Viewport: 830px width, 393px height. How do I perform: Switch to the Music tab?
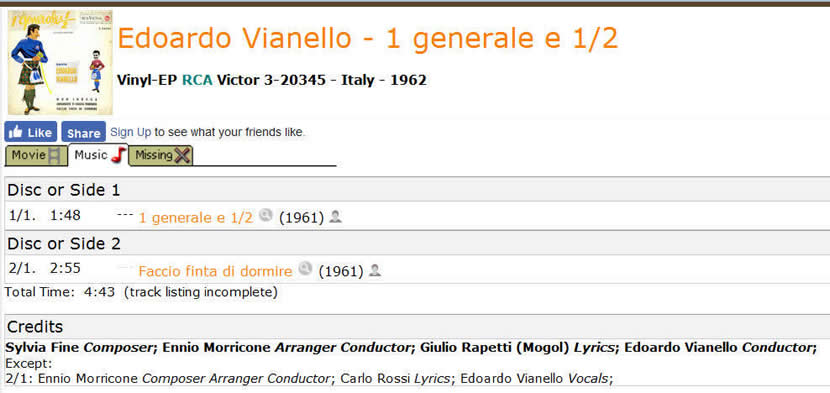pos(99,155)
